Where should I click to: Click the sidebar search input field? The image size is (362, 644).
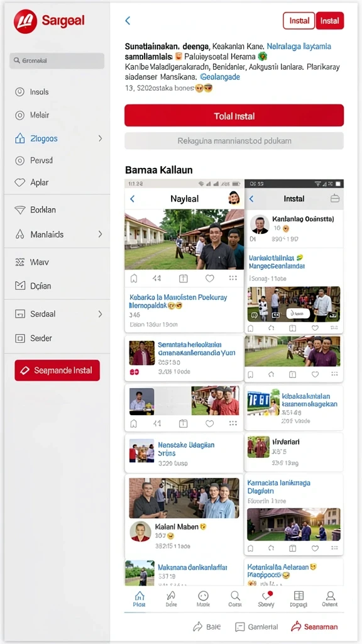coord(57,60)
